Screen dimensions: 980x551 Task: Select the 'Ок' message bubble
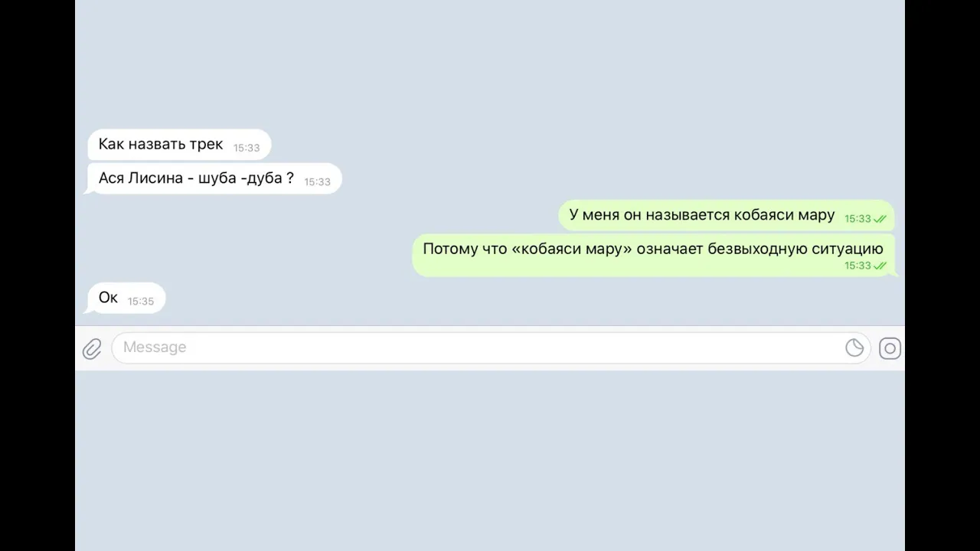[x=126, y=298]
